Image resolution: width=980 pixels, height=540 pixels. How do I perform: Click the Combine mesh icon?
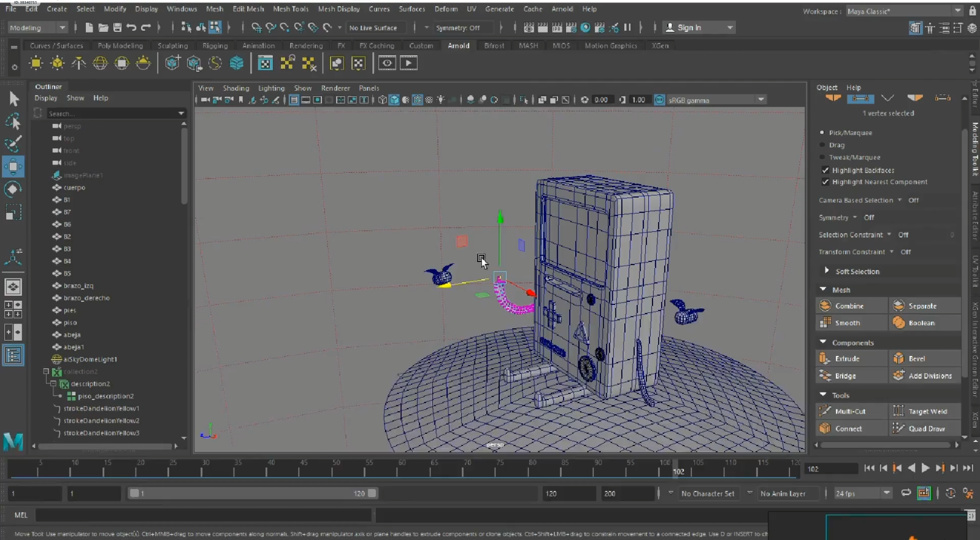[825, 306]
